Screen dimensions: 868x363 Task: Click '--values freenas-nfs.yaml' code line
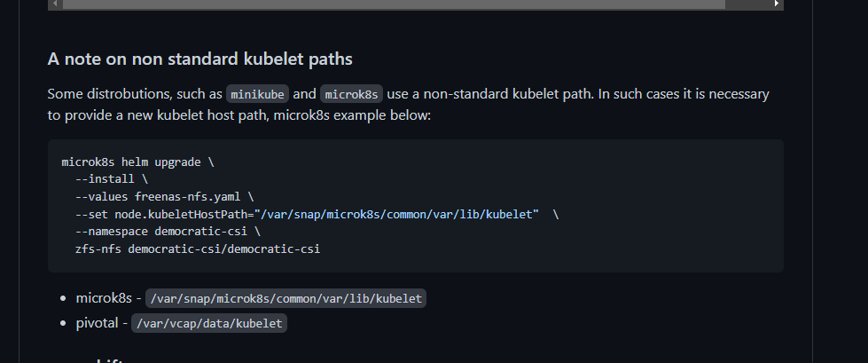tap(164, 197)
